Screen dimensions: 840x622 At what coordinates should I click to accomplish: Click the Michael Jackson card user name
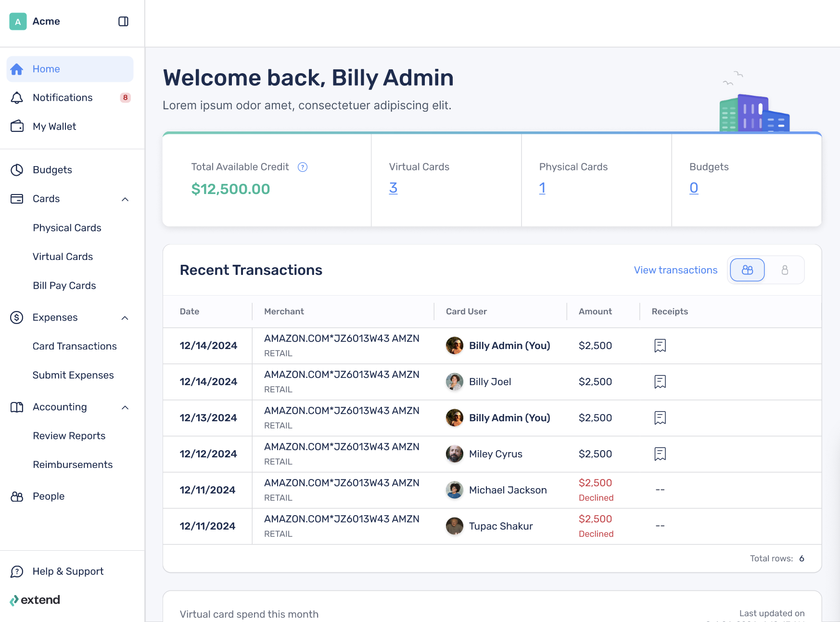pos(508,490)
